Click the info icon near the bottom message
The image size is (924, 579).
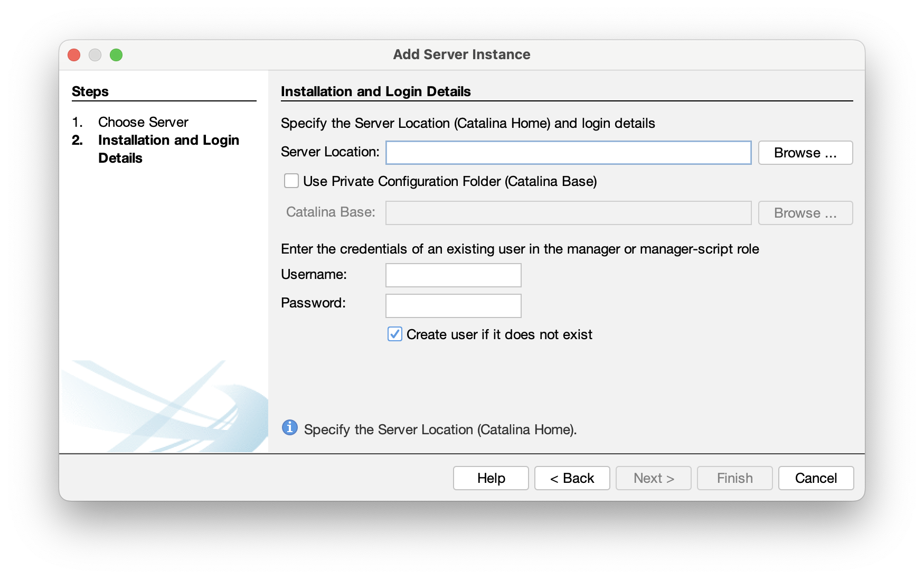click(x=289, y=428)
